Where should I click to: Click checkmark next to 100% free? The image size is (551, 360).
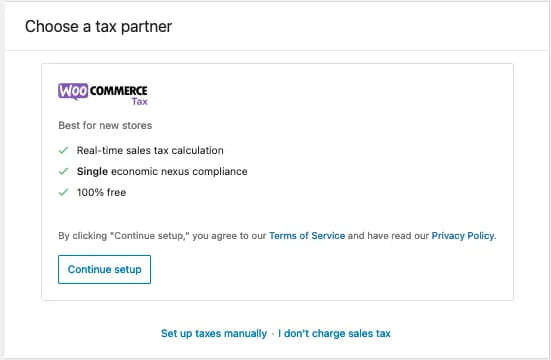click(x=63, y=192)
